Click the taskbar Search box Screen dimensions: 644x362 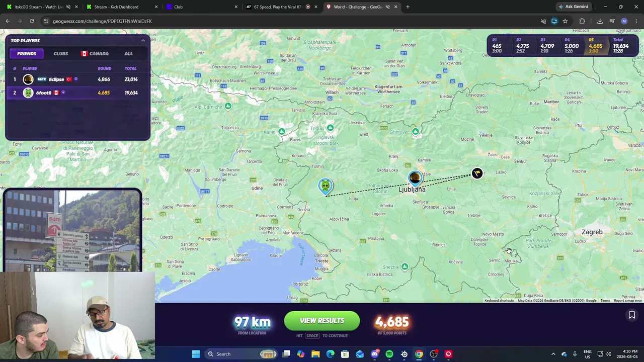[x=242, y=354]
